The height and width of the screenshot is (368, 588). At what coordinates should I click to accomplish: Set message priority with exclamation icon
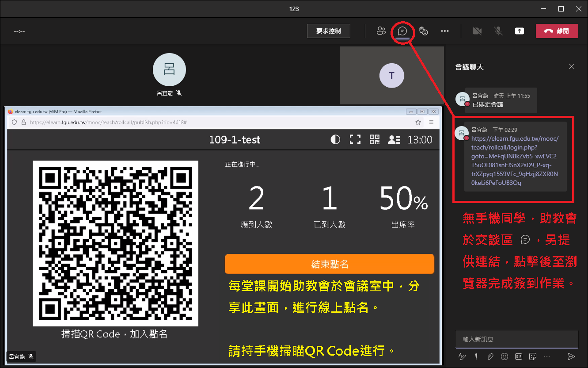click(476, 356)
